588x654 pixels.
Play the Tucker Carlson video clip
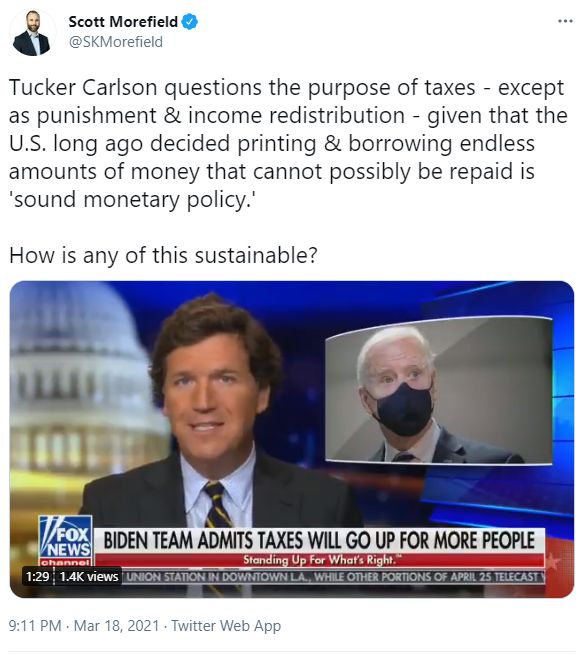coord(291,439)
